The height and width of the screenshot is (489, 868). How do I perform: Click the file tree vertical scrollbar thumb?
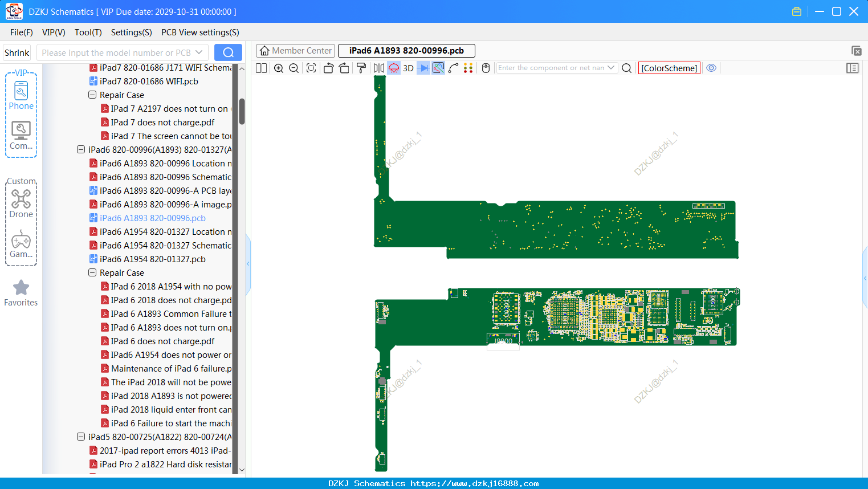point(242,111)
